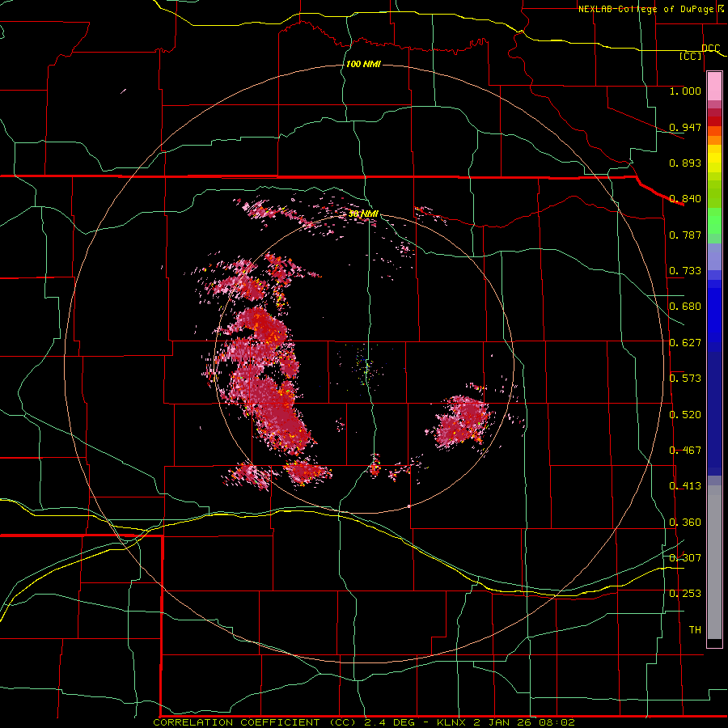This screenshot has width=728, height=728.
Task: Click the 0.360 value on the color scale
Action: (685, 523)
